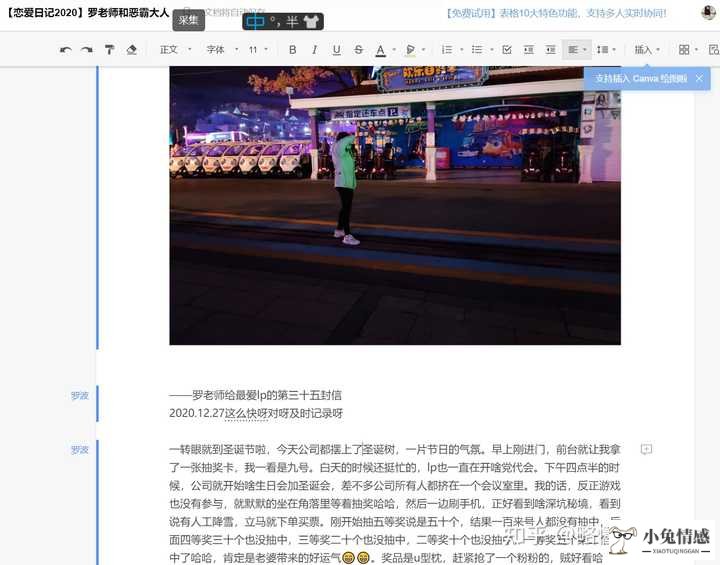
Task: Open the font size 11 dropdown
Action: click(258, 50)
